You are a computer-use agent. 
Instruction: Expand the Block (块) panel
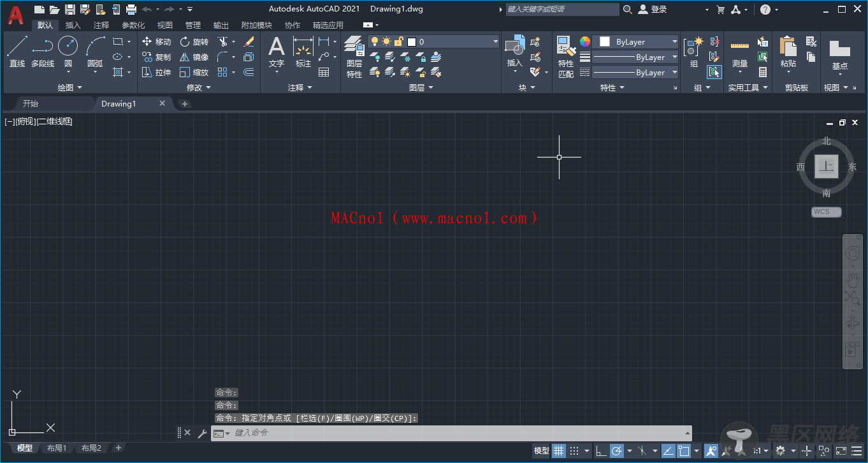click(526, 87)
